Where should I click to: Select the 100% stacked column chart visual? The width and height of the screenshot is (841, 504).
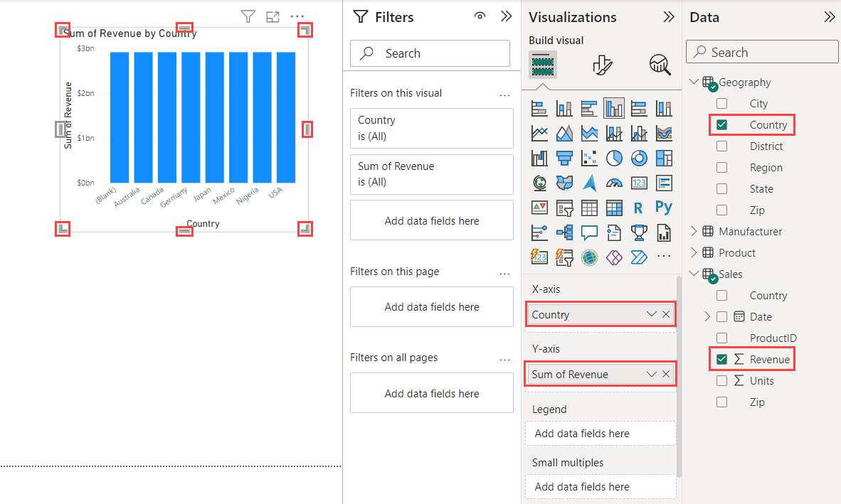663,109
